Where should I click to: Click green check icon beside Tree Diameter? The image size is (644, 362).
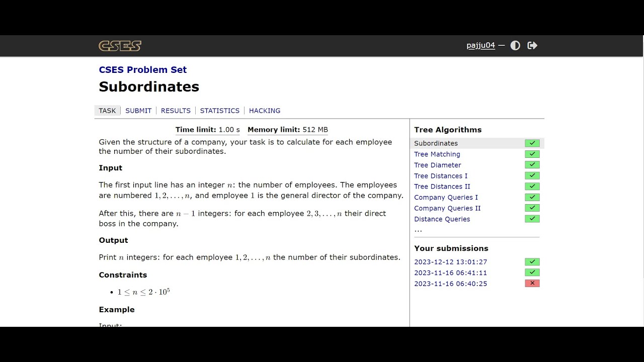(x=532, y=165)
